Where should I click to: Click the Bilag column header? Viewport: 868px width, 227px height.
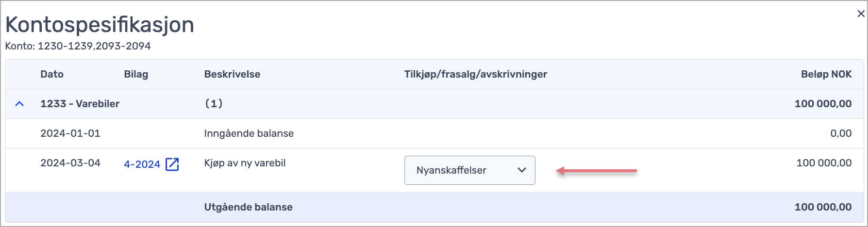tap(136, 74)
